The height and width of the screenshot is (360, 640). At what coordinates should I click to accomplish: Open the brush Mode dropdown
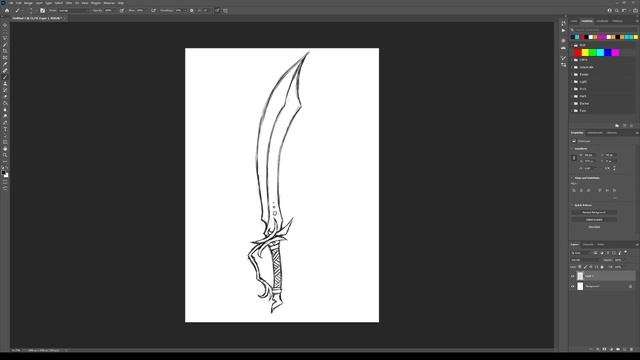[x=73, y=11]
